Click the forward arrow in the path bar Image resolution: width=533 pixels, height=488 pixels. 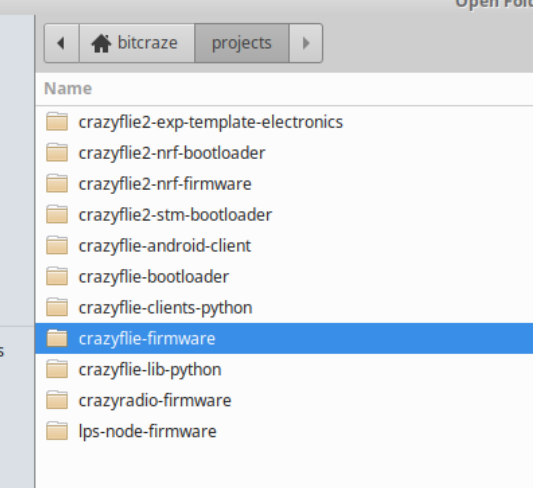coord(306,43)
